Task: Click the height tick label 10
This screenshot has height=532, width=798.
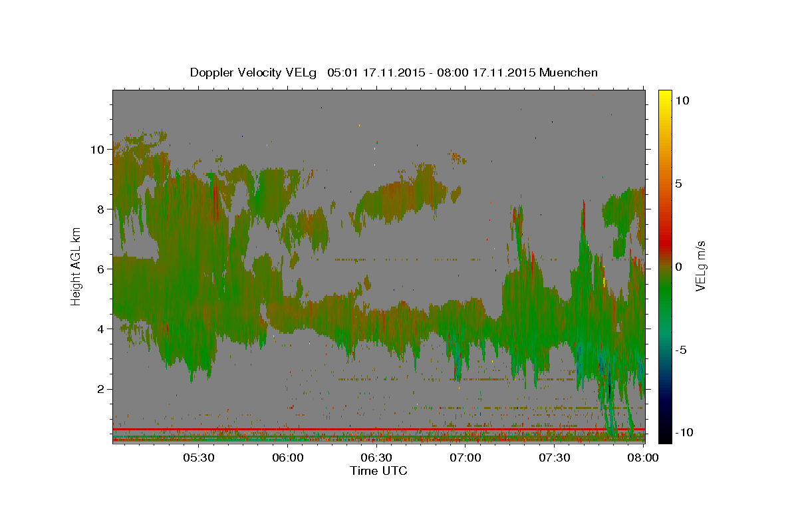Action: [98, 150]
